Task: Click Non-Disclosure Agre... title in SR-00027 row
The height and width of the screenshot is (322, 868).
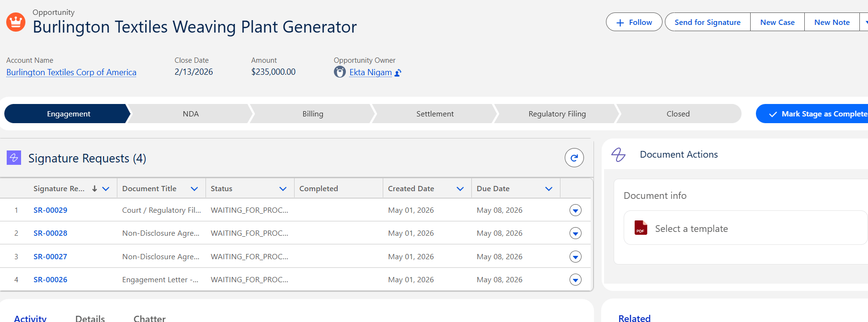Action: click(160, 257)
